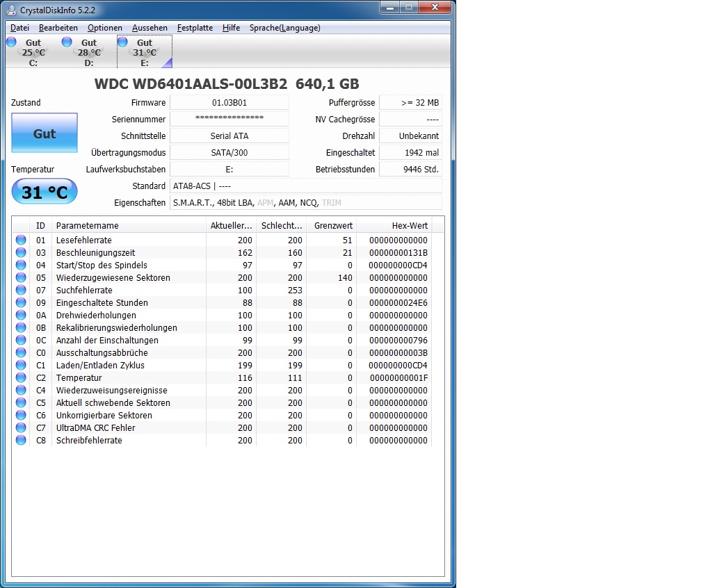Viewport: 701px width, 588px height.
Task: Click status icon of Suchfehlerrate row
Action: pyautogui.click(x=21, y=290)
